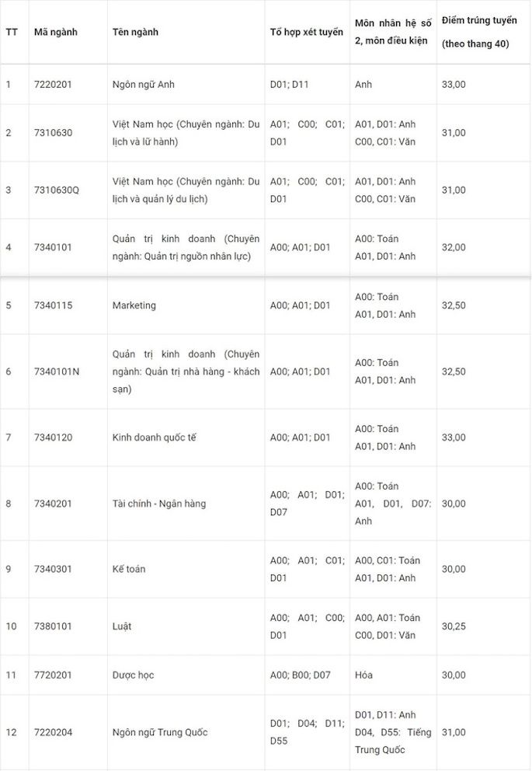Image resolution: width=532 pixels, height=771 pixels.
Task: Select the "Ngôn ngữ Anh" major name
Action: coord(144,84)
